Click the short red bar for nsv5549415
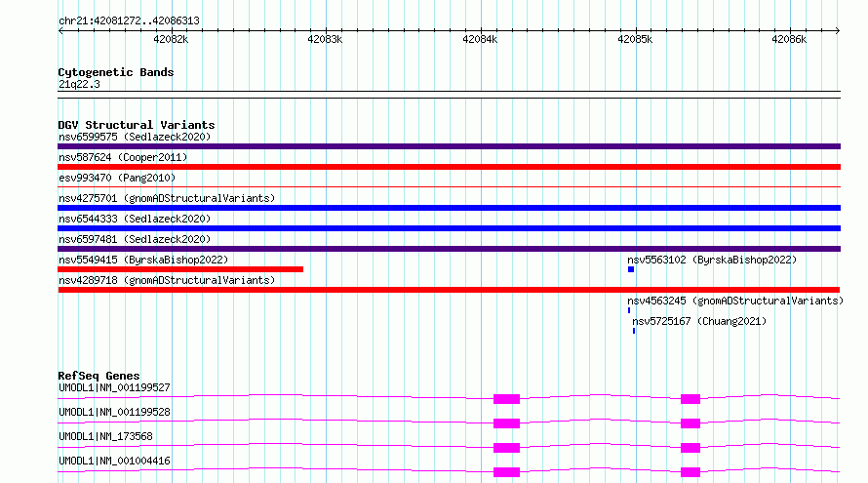 180,269
